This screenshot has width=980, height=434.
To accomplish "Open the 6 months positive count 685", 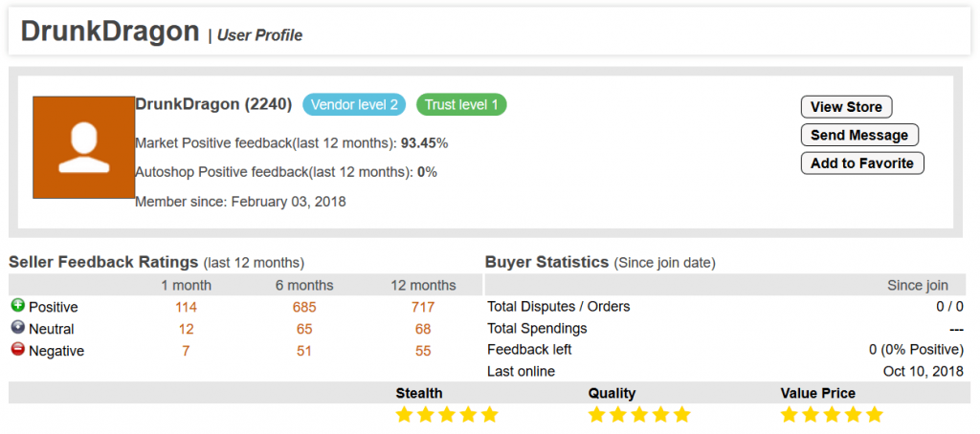I will tap(304, 307).
